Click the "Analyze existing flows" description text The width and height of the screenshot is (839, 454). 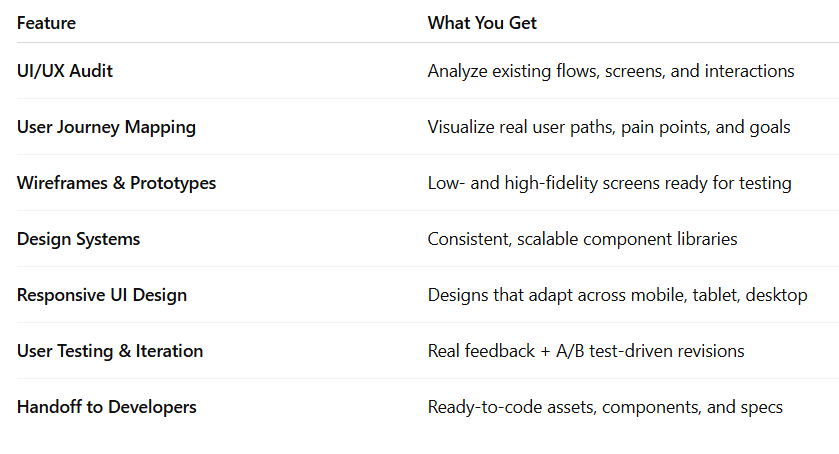610,71
